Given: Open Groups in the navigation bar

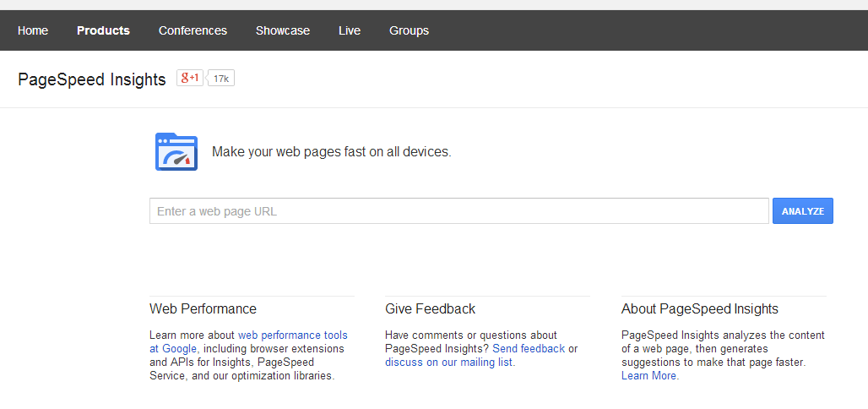Looking at the screenshot, I should click(x=409, y=30).
